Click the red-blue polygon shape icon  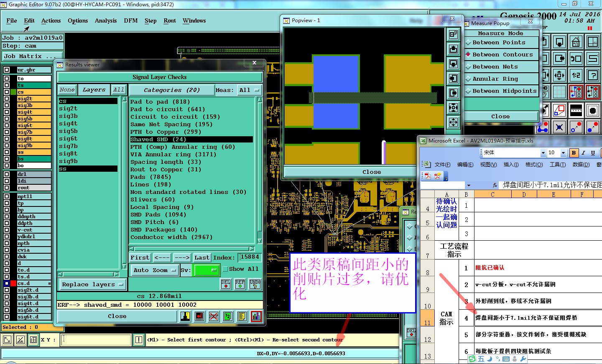(x=559, y=110)
